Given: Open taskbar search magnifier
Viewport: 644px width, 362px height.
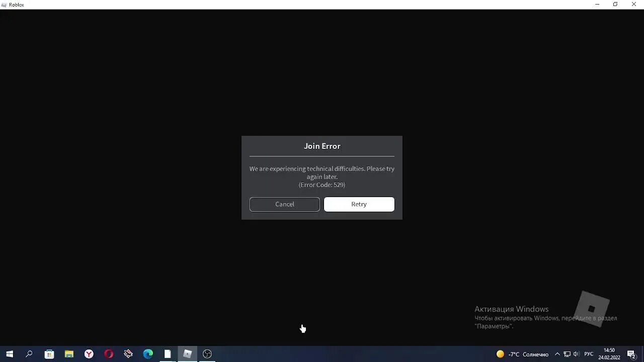Looking at the screenshot, I should click(x=29, y=354).
